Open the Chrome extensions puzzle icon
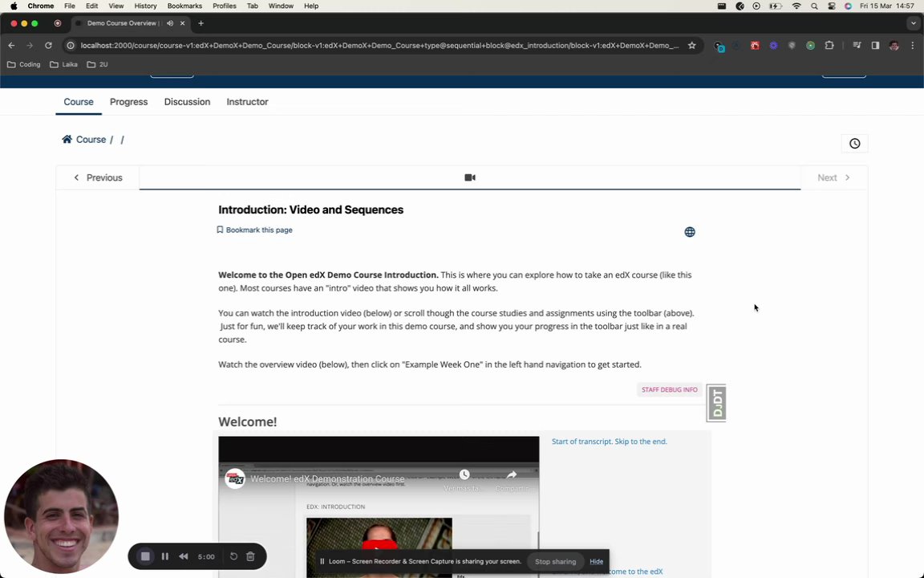Image resolution: width=924 pixels, height=578 pixels. pyautogui.click(x=829, y=46)
